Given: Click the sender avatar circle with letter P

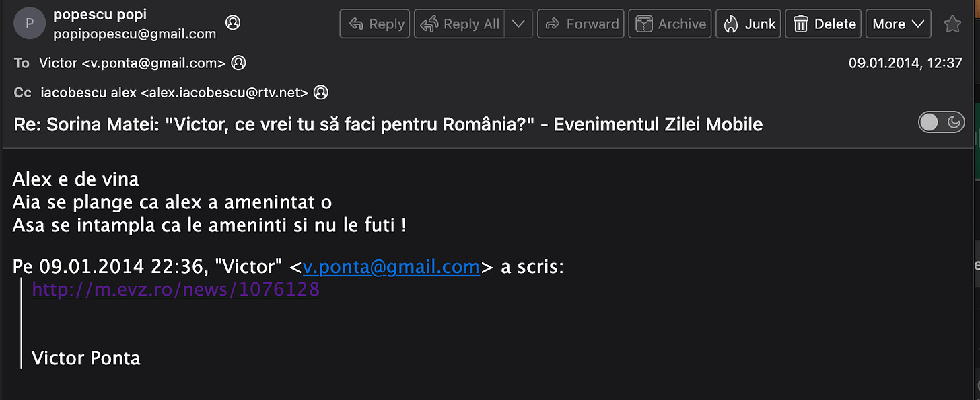Looking at the screenshot, I should (x=30, y=24).
